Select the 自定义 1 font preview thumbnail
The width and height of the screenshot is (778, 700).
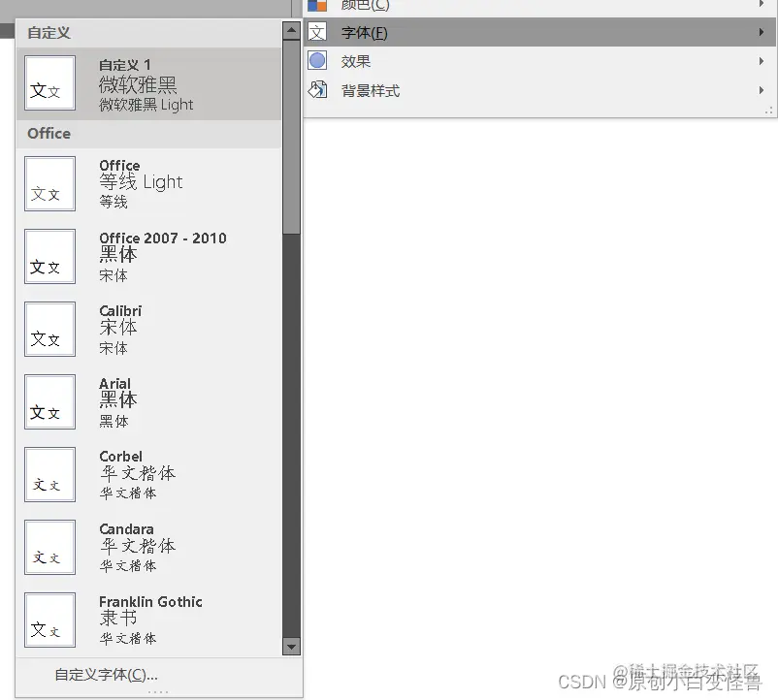tap(50, 82)
